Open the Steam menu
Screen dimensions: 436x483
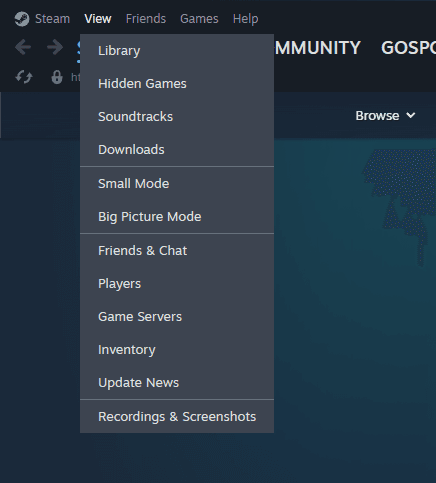[x=53, y=19]
